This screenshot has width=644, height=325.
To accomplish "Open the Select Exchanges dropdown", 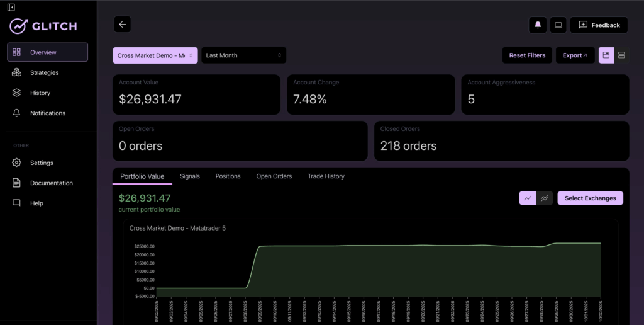I will click(590, 198).
